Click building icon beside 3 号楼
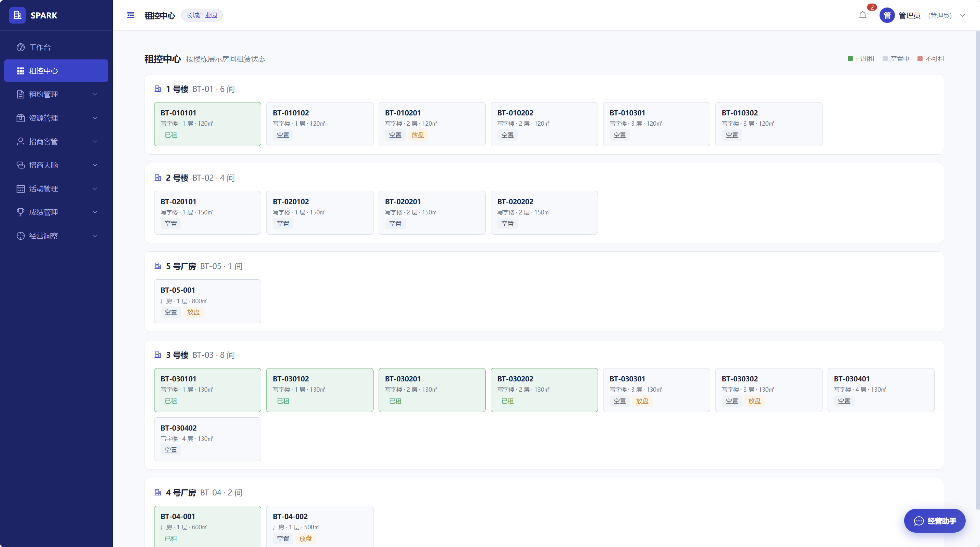980x547 pixels. 158,355
